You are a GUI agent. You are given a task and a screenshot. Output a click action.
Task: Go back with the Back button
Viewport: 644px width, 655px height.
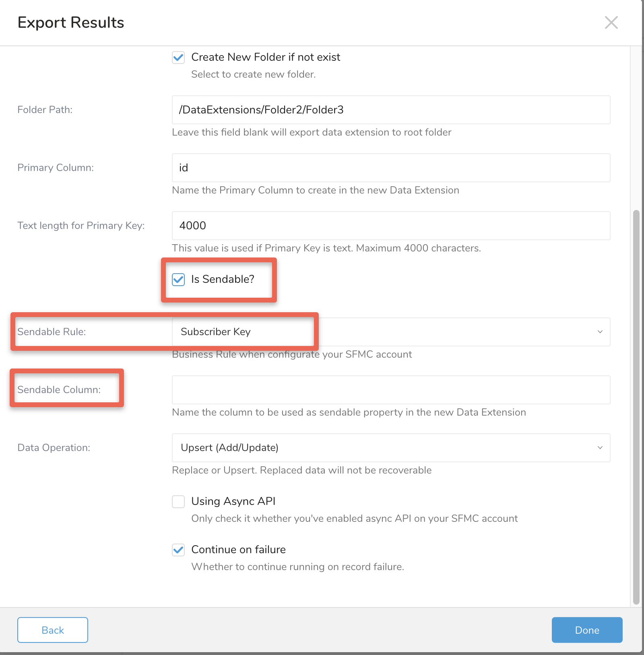[53, 630]
